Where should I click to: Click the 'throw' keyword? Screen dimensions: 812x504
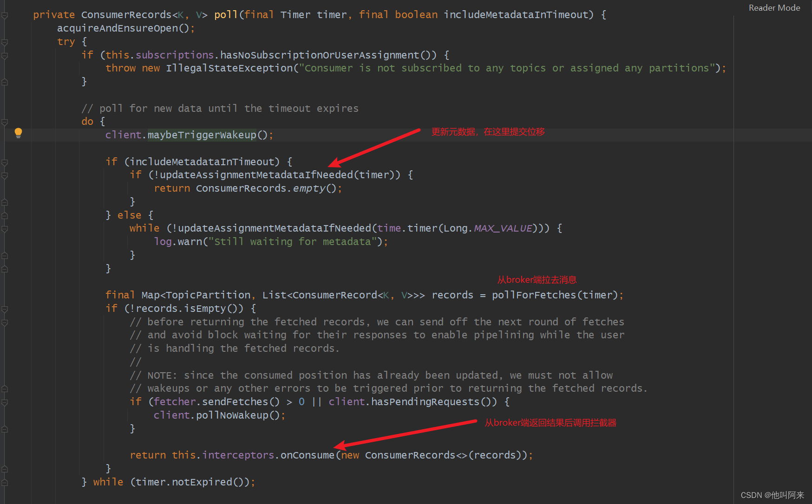pos(120,68)
